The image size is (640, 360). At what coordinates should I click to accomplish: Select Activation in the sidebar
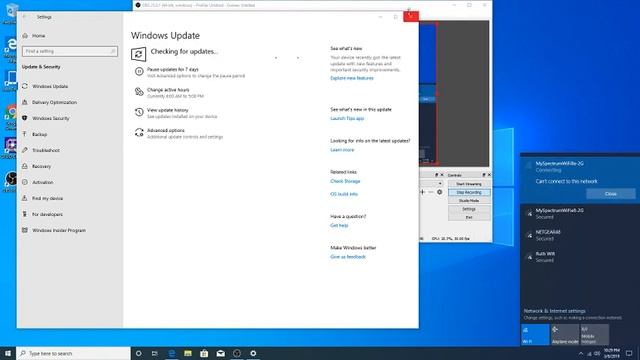click(42, 182)
